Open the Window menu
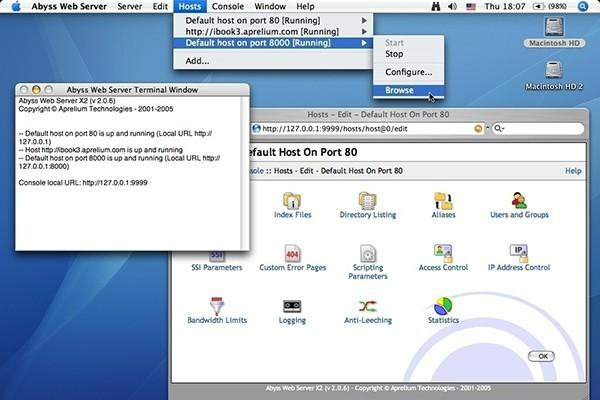Screen dimensions: 600x400 pyautogui.click(x=270, y=7)
